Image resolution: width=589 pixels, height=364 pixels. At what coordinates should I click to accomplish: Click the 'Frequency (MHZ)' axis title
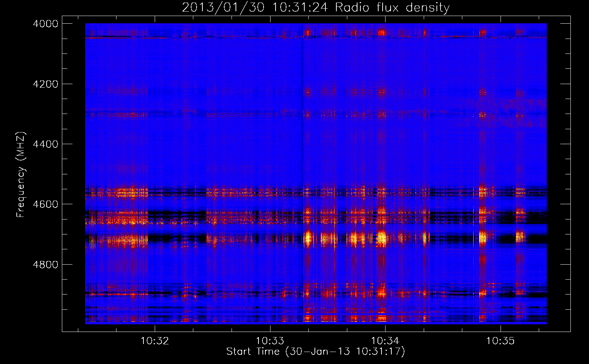(x=21, y=175)
